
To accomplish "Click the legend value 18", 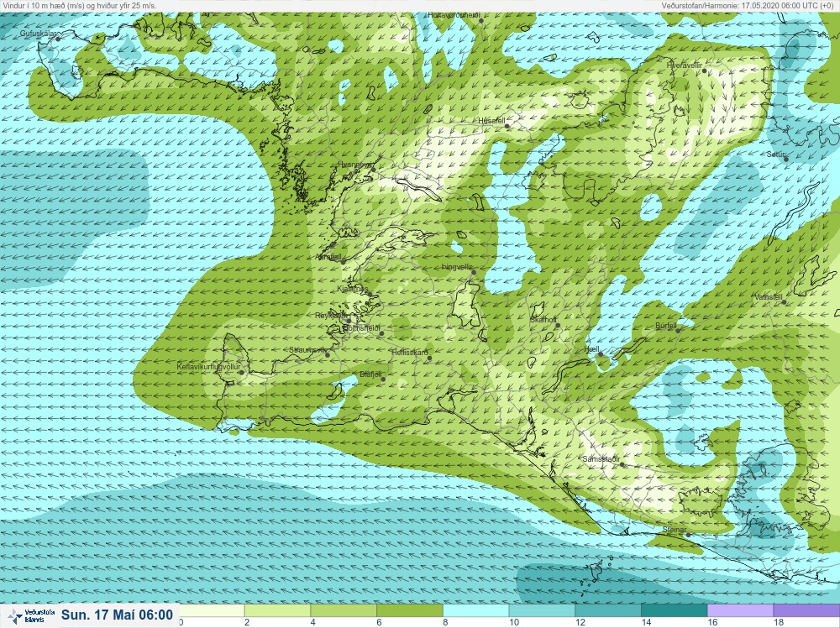I will (x=778, y=622).
